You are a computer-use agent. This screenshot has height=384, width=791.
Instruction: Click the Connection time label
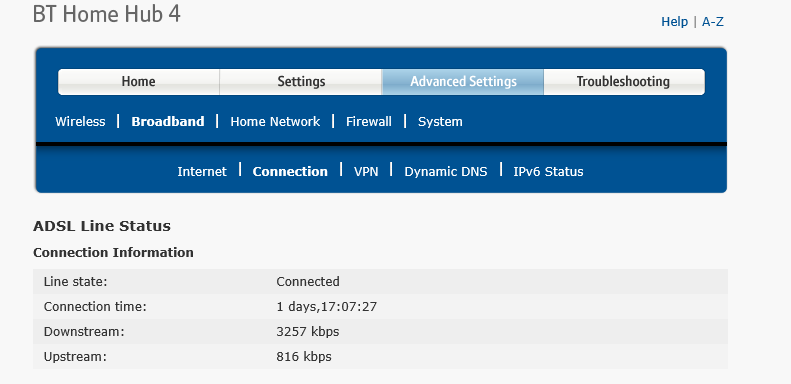click(x=95, y=307)
